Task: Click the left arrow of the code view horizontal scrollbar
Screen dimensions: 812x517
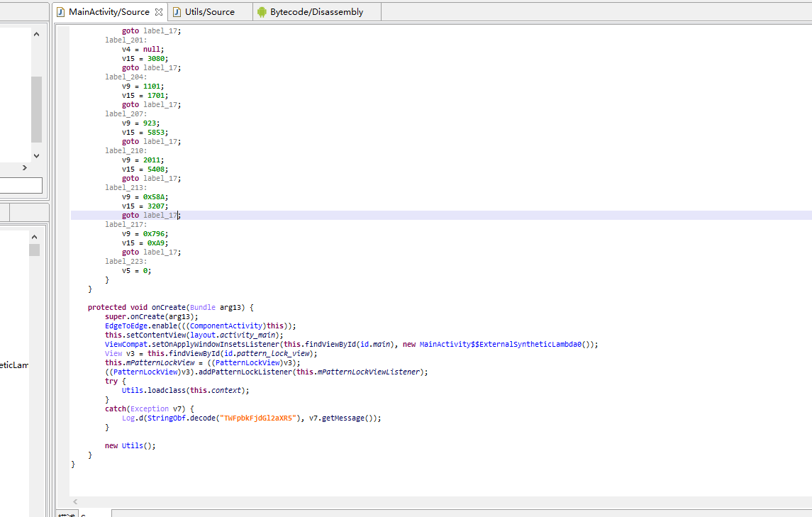Action: pos(76,501)
